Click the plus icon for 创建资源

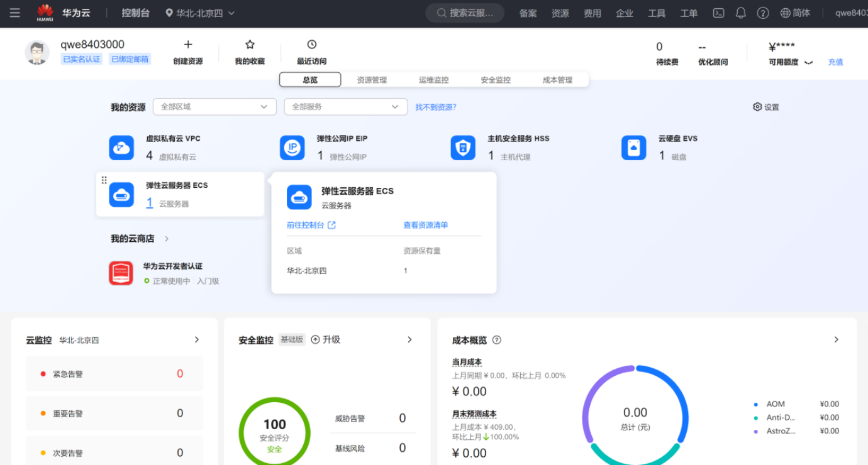(188, 45)
